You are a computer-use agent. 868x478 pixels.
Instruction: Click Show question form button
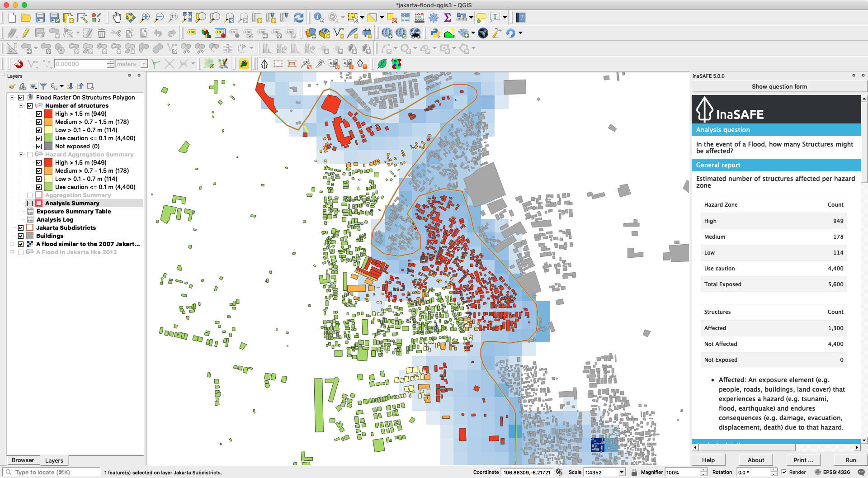tap(779, 86)
